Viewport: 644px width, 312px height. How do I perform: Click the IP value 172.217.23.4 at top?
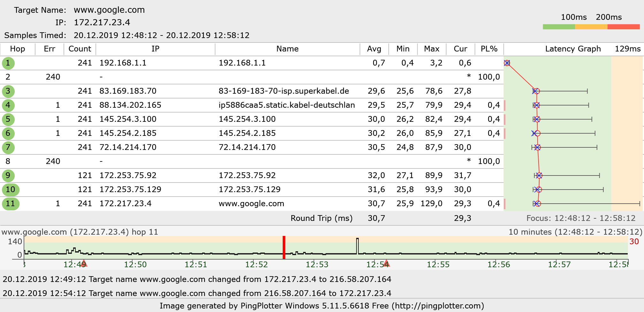(102, 22)
